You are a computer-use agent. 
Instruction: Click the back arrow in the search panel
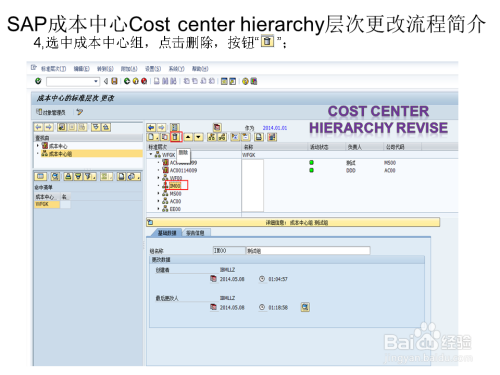(39, 127)
